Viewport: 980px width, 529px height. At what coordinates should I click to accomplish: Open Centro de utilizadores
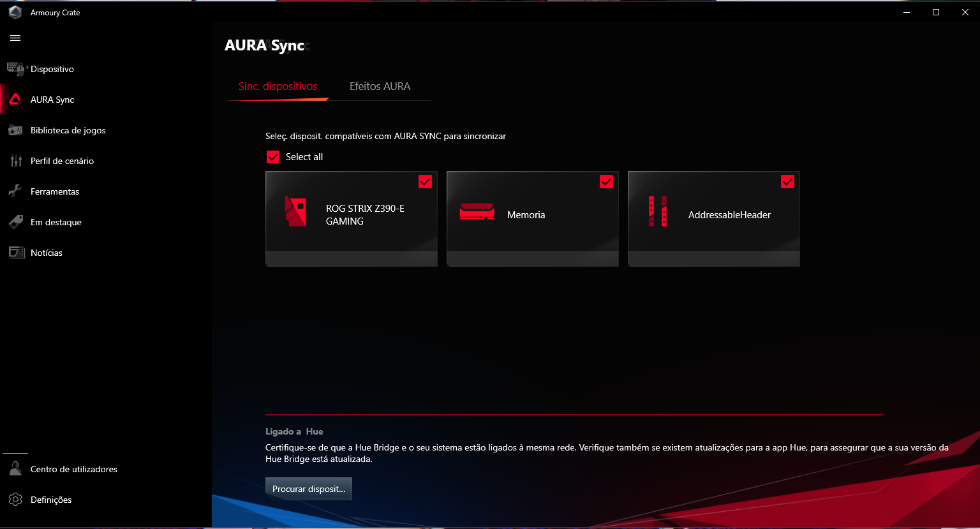(x=74, y=469)
